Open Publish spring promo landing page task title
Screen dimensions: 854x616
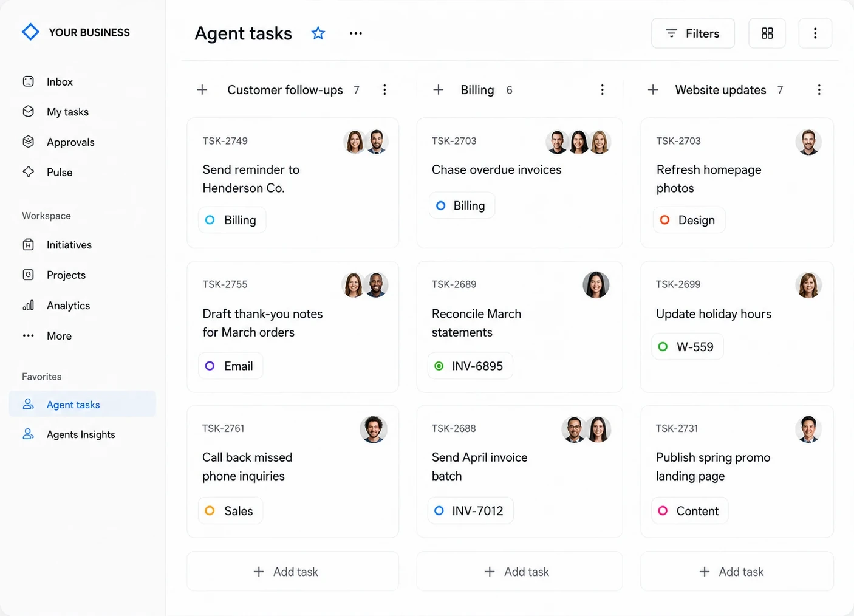coord(713,467)
